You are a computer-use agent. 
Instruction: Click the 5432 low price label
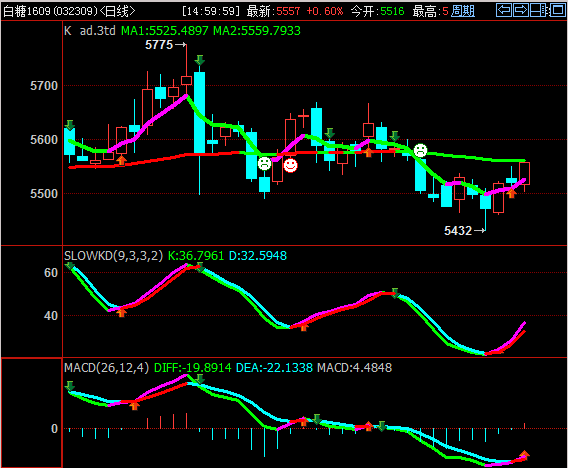pyautogui.click(x=458, y=231)
